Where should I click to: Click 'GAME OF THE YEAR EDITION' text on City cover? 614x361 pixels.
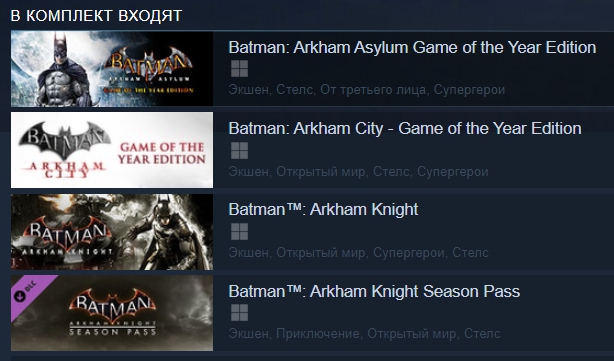tap(162, 153)
